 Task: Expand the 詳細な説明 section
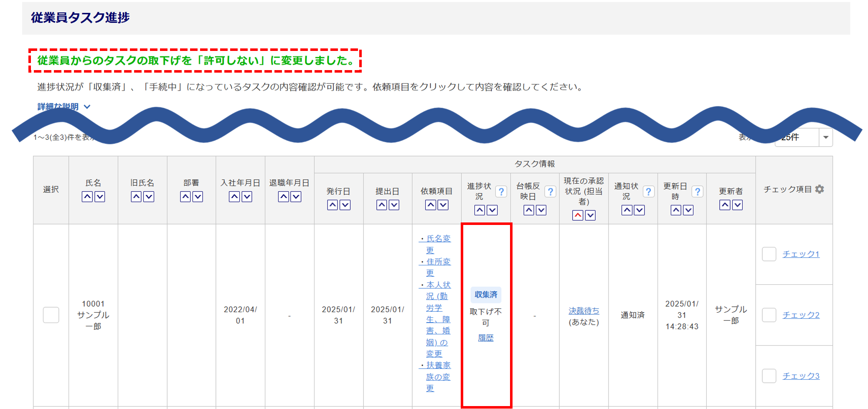63,107
